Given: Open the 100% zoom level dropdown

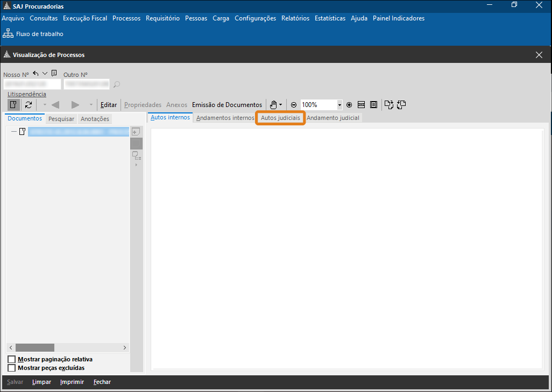Looking at the screenshot, I should point(339,105).
